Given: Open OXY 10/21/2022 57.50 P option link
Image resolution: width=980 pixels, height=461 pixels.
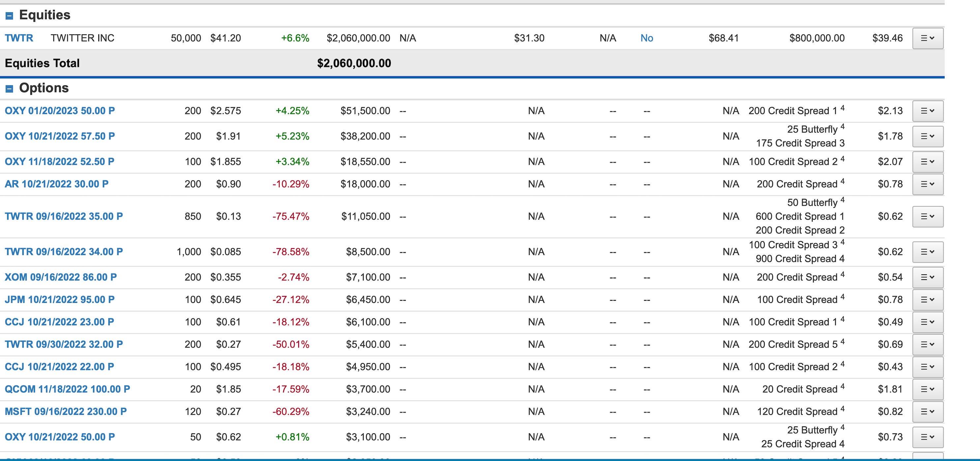Looking at the screenshot, I should [60, 136].
